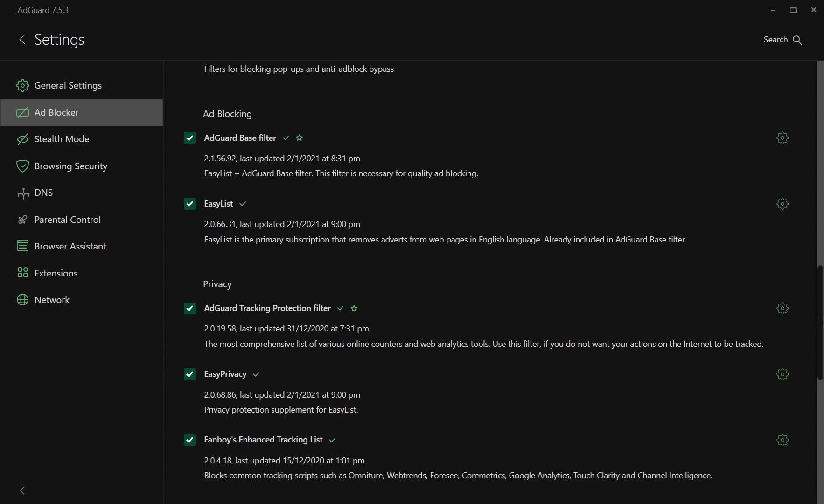
Task: Open settings gear for AdGuard Base filter
Action: tap(782, 138)
